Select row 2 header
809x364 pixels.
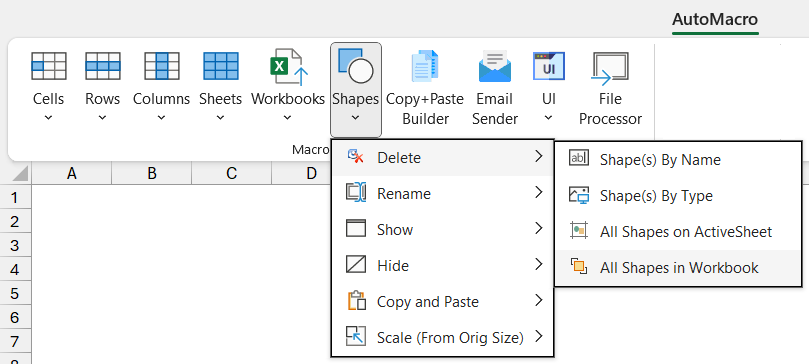click(14, 221)
